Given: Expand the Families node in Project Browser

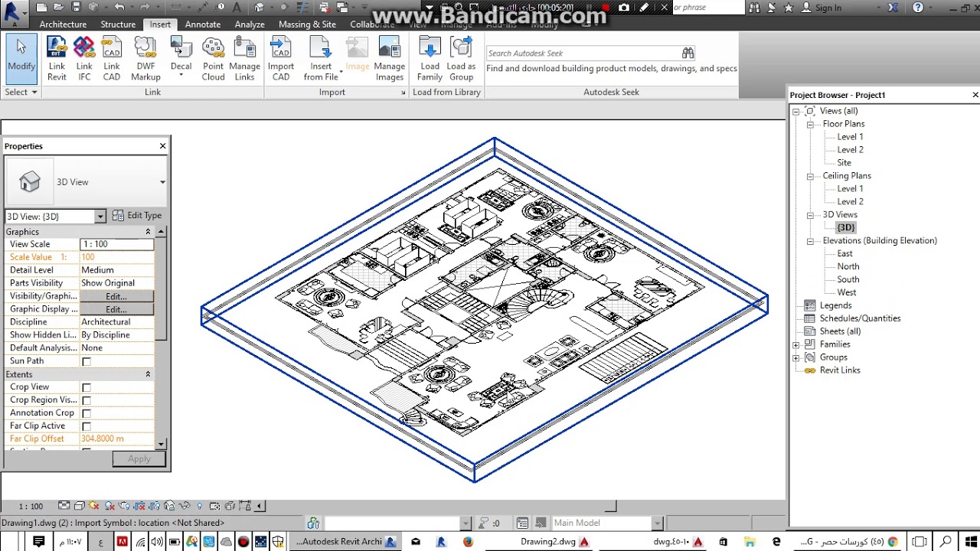Looking at the screenshot, I should point(796,345).
